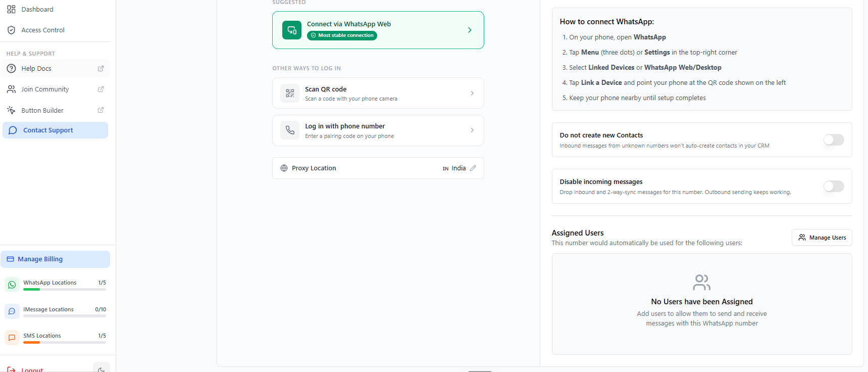
Task: Click the No Users have been Assigned panel
Action: click(x=702, y=304)
